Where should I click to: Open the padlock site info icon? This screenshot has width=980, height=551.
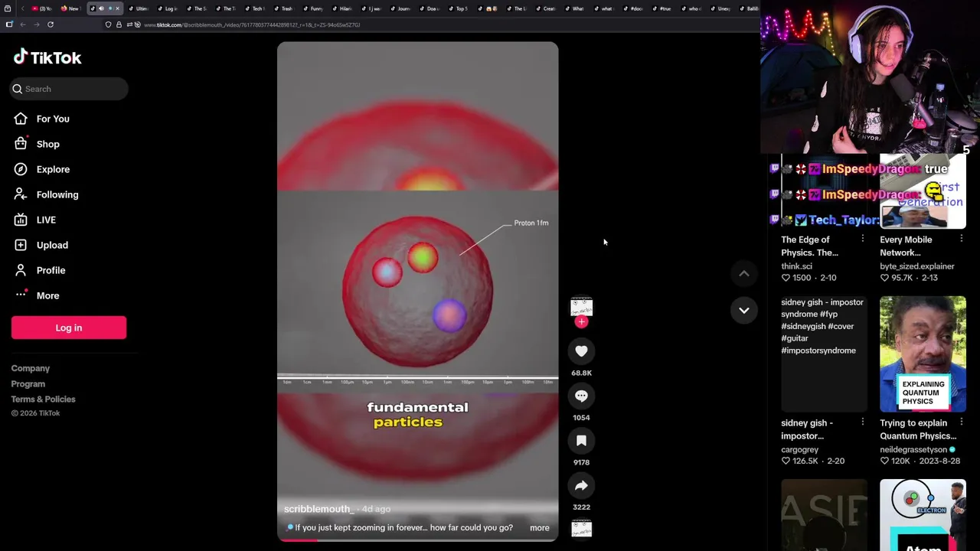click(x=119, y=24)
